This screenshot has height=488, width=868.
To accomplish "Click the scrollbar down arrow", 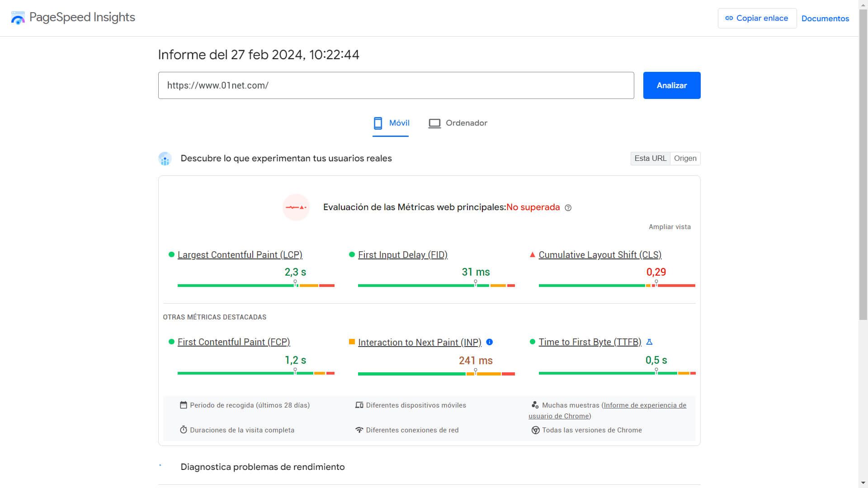I will click(863, 483).
